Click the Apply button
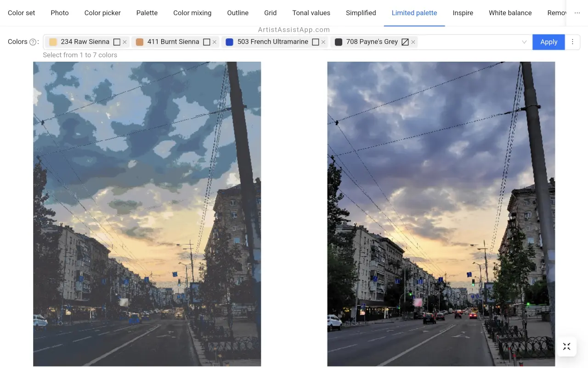This screenshot has width=588, height=368. coord(548,42)
